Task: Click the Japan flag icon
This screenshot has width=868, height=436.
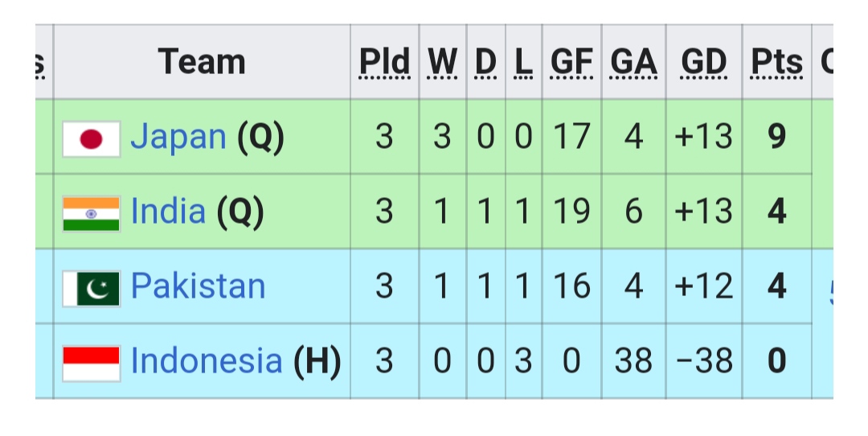Action: point(92,139)
